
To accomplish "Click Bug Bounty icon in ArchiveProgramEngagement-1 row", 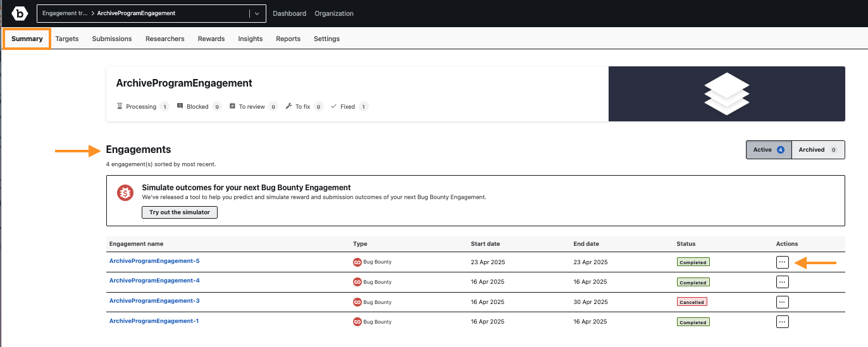I will pyautogui.click(x=357, y=322).
